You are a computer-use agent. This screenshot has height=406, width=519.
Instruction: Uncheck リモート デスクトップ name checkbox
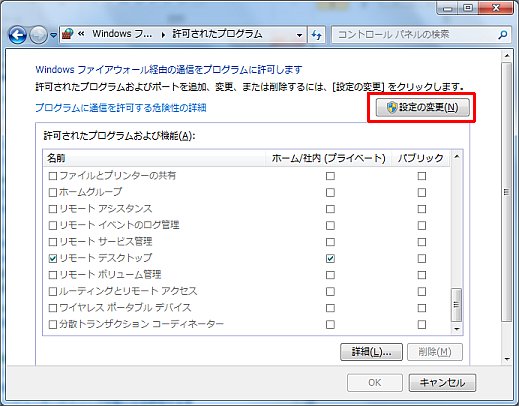53,258
